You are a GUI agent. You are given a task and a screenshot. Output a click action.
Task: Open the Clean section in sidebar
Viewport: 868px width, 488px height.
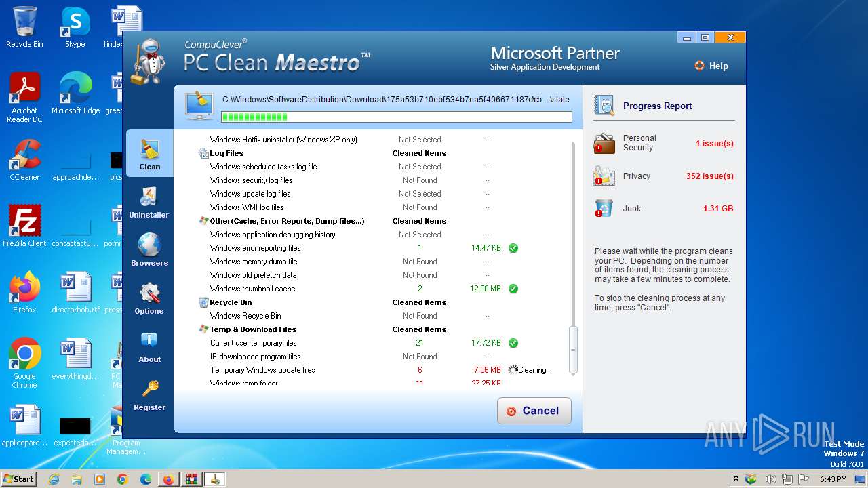click(149, 154)
